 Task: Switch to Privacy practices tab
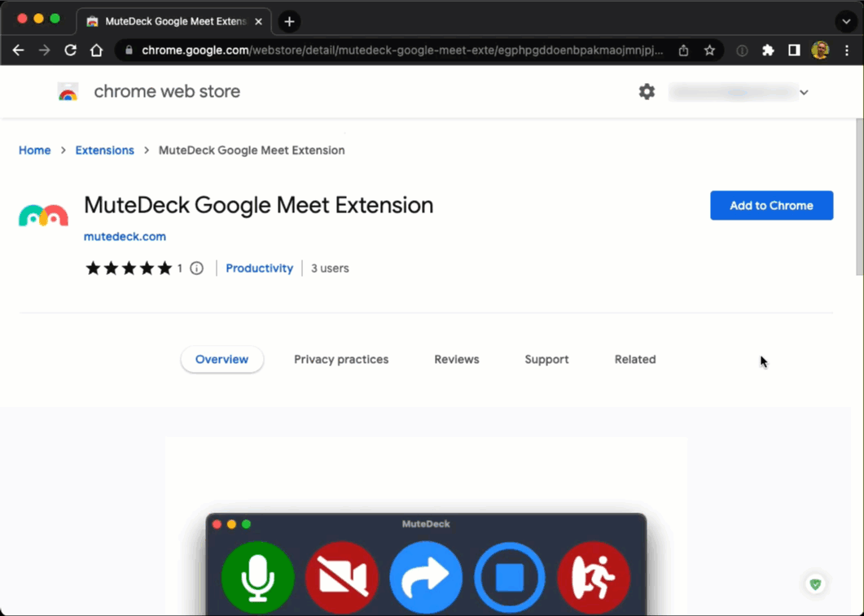click(341, 360)
